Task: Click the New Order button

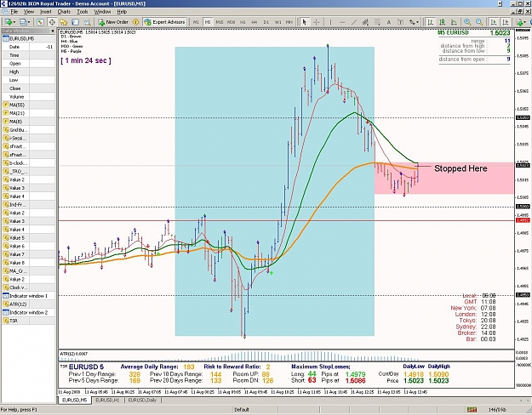Action: click(113, 22)
